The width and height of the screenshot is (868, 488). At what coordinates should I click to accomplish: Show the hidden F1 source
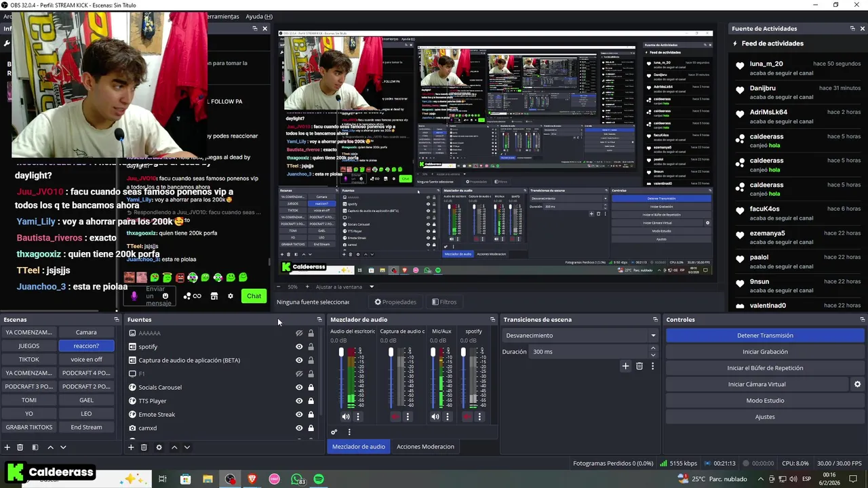tap(299, 373)
